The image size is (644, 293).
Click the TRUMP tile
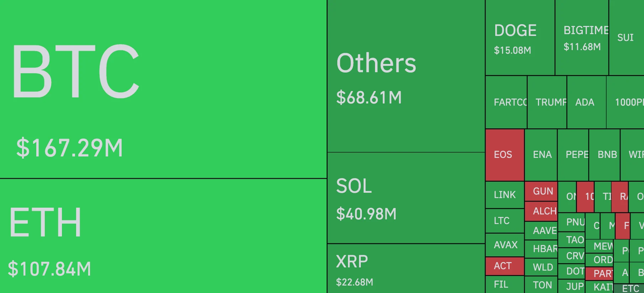547,102
